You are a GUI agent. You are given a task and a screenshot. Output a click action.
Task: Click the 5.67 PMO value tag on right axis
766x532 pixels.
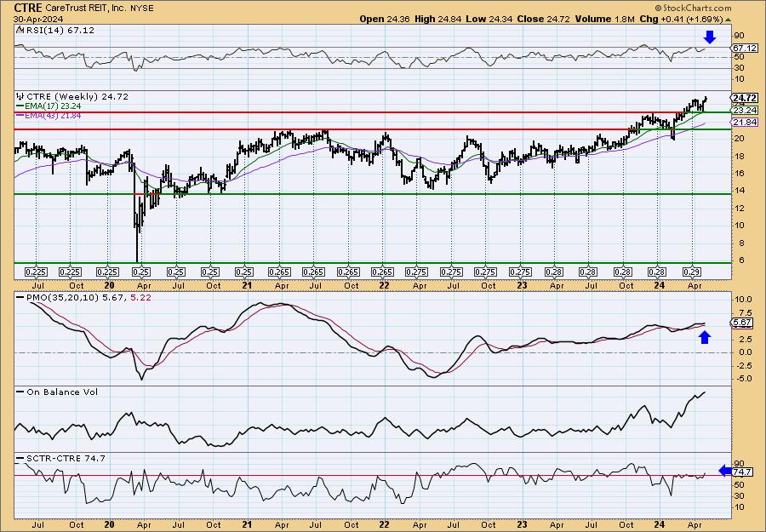coord(743,323)
